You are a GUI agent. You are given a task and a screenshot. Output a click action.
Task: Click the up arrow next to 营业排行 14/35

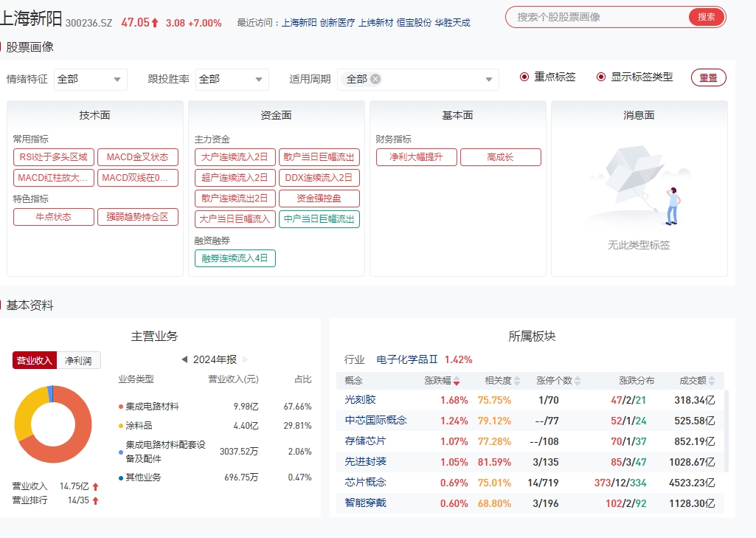click(x=95, y=501)
